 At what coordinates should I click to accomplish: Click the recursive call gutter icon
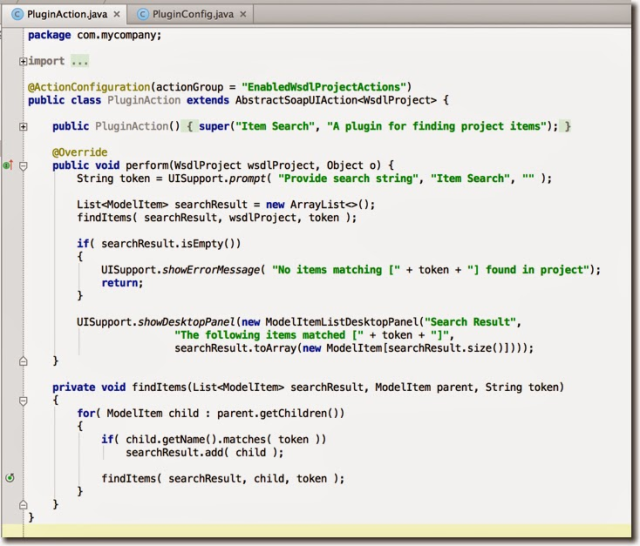(x=10, y=478)
